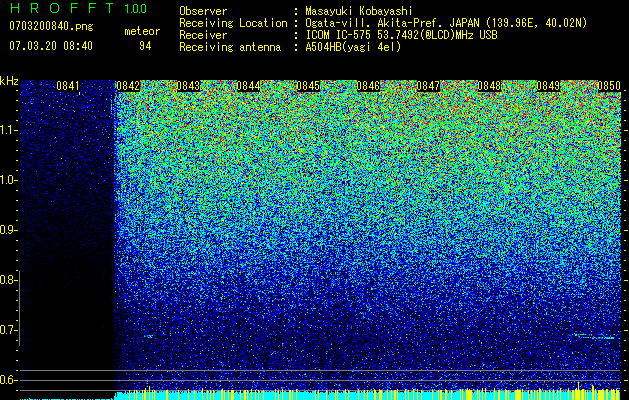Click the 0846 time marker

(x=368, y=86)
